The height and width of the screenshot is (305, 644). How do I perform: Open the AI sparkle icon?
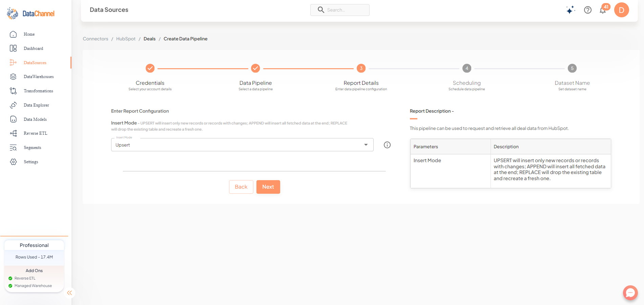click(x=570, y=10)
